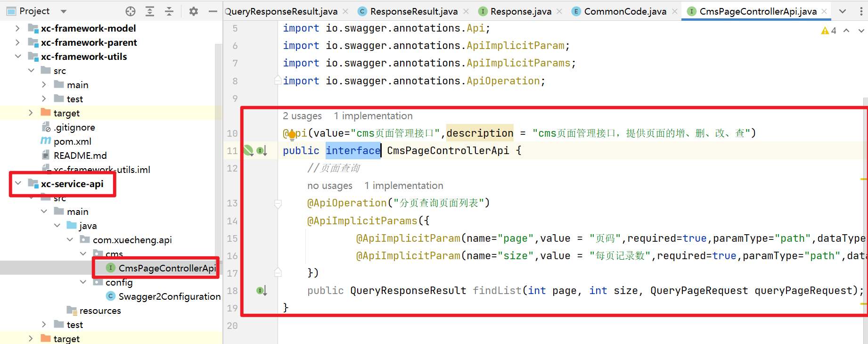Open the Project view dropdown
This screenshot has width=868, height=344.
(x=64, y=11)
